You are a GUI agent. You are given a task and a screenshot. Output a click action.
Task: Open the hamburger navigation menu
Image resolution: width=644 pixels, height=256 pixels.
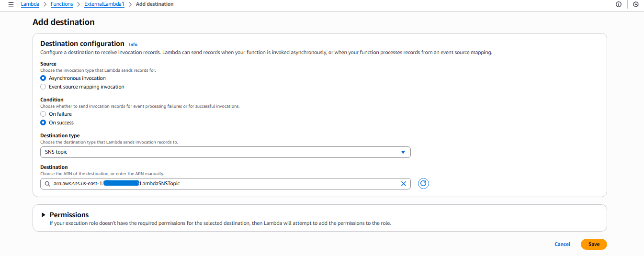pyautogui.click(x=11, y=4)
